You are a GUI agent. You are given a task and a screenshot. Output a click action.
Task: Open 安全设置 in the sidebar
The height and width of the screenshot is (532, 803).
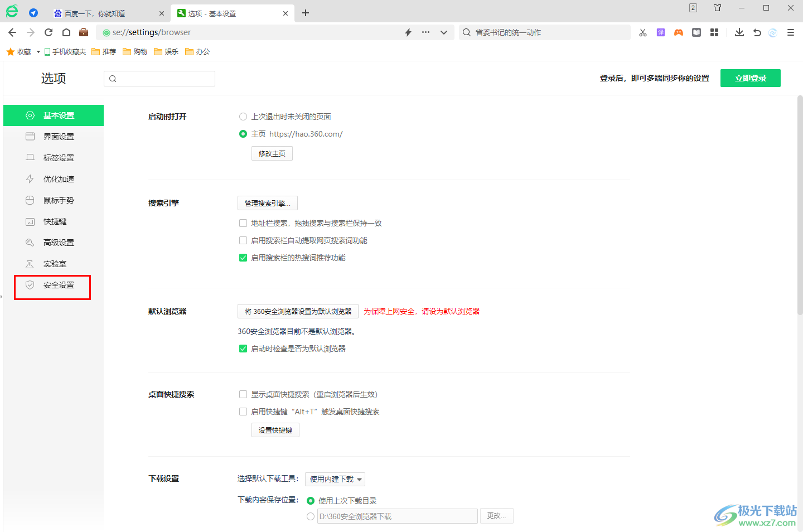click(54, 285)
